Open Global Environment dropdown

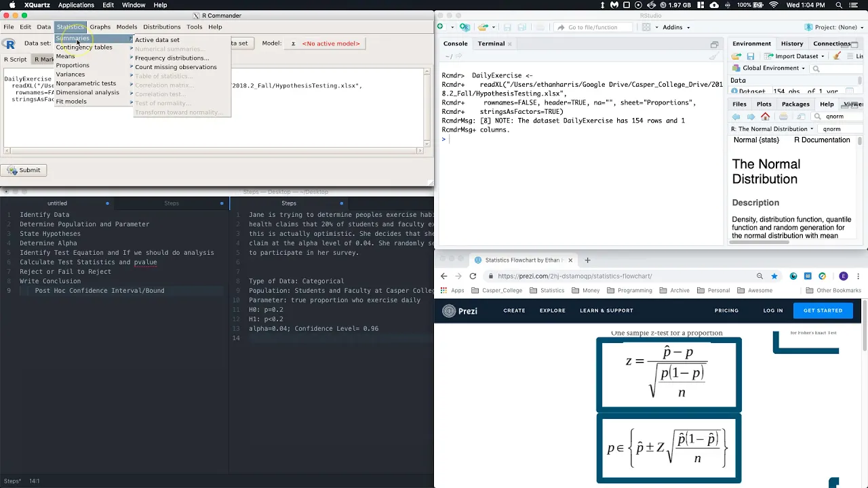(x=769, y=68)
